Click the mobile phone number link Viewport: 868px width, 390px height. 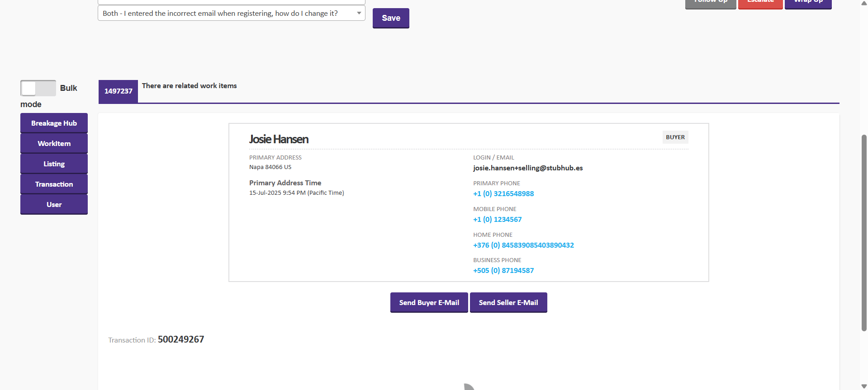(497, 220)
